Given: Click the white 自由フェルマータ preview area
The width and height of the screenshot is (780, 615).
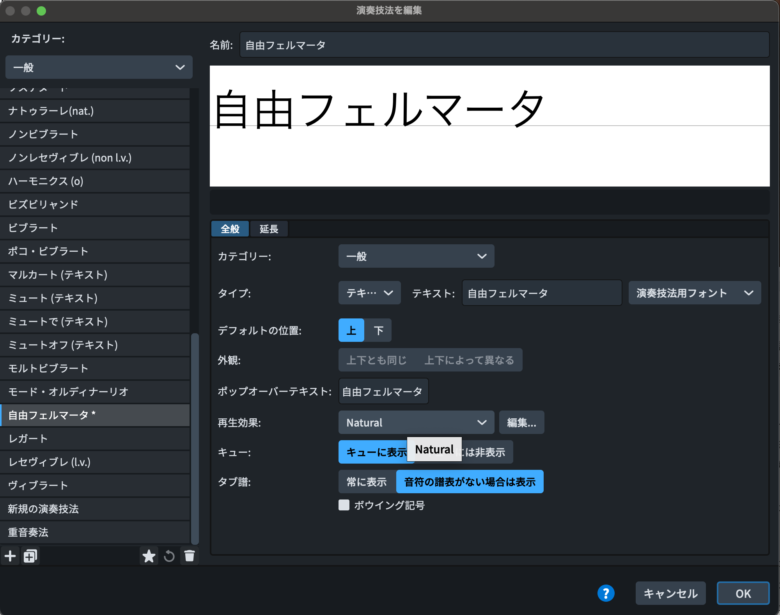Looking at the screenshot, I should pyautogui.click(x=489, y=126).
